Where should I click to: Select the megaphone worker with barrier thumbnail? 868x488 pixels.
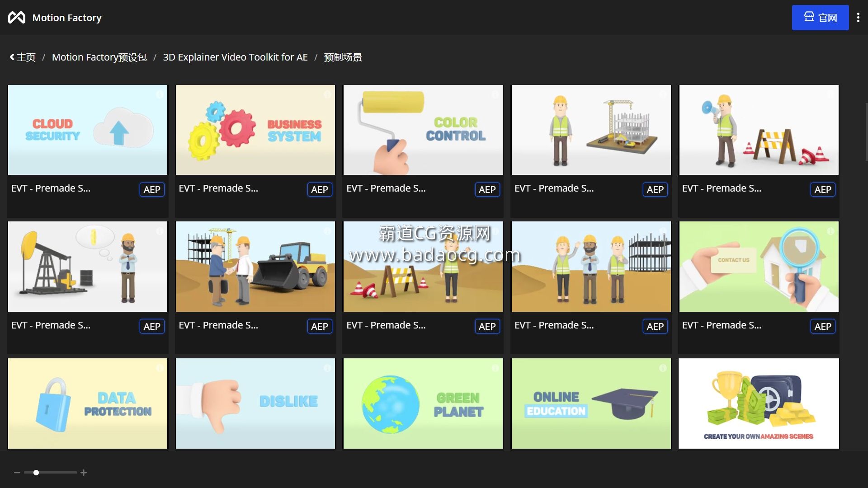point(759,130)
